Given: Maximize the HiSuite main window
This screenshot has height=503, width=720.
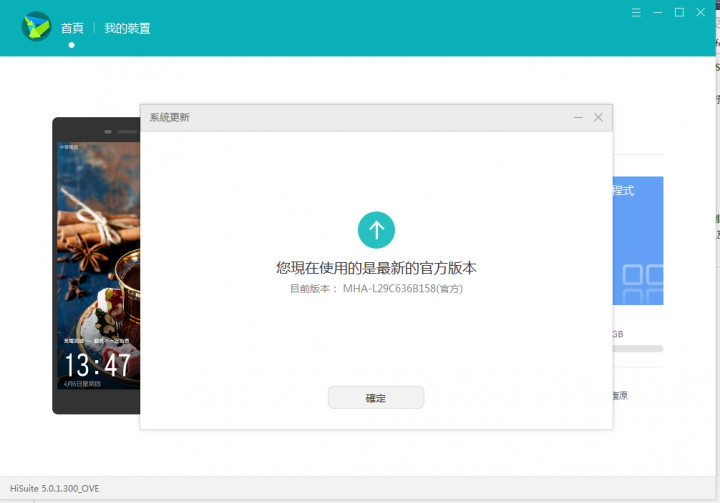Looking at the screenshot, I should click(x=679, y=12).
